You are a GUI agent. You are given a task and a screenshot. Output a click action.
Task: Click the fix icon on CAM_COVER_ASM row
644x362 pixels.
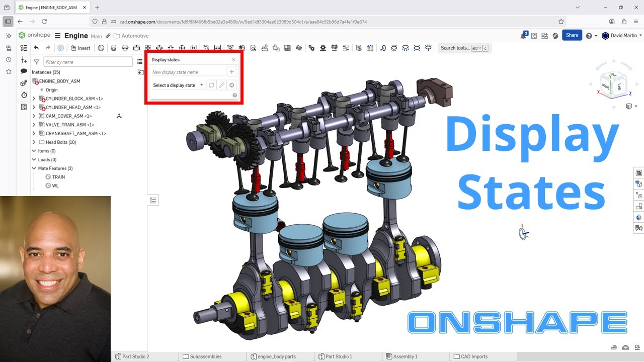point(119,116)
